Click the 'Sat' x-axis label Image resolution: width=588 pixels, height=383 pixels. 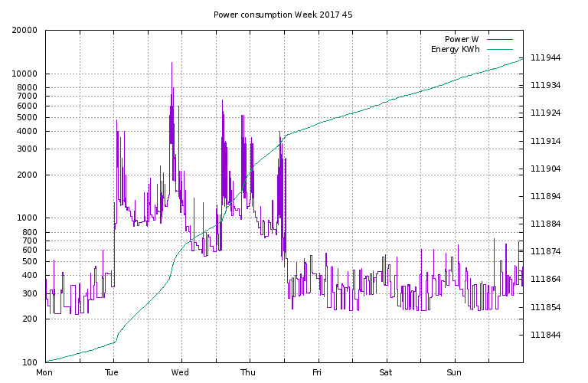[x=386, y=372]
